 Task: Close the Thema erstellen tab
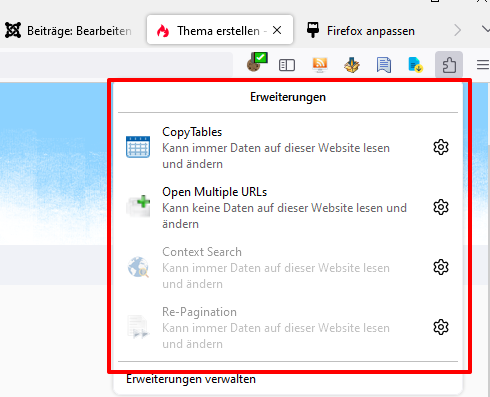[x=277, y=30]
